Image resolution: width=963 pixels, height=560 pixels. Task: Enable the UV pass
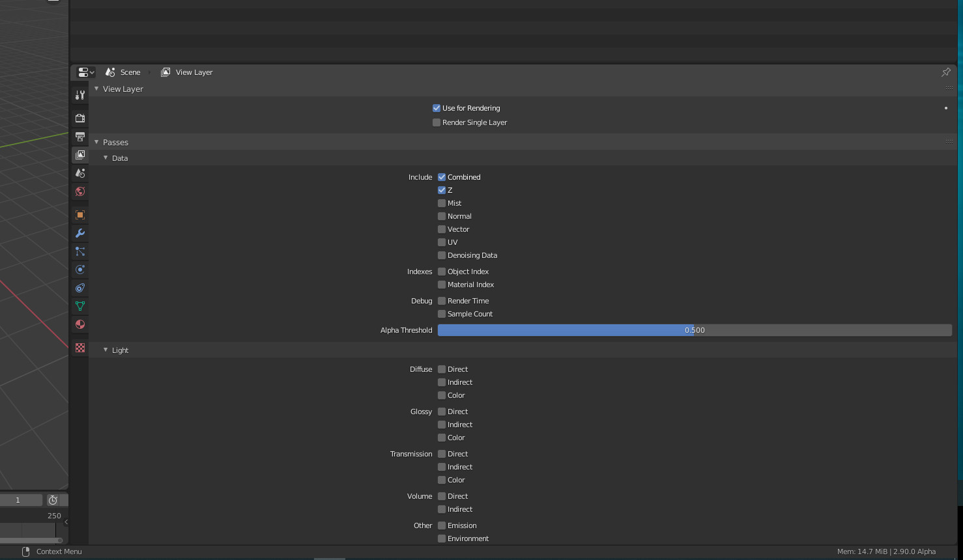click(442, 242)
